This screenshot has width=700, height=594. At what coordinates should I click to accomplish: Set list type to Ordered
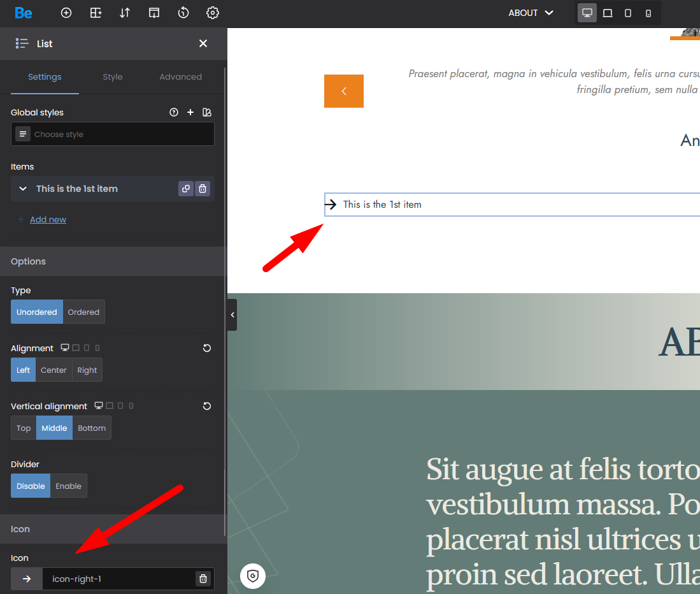(x=83, y=312)
